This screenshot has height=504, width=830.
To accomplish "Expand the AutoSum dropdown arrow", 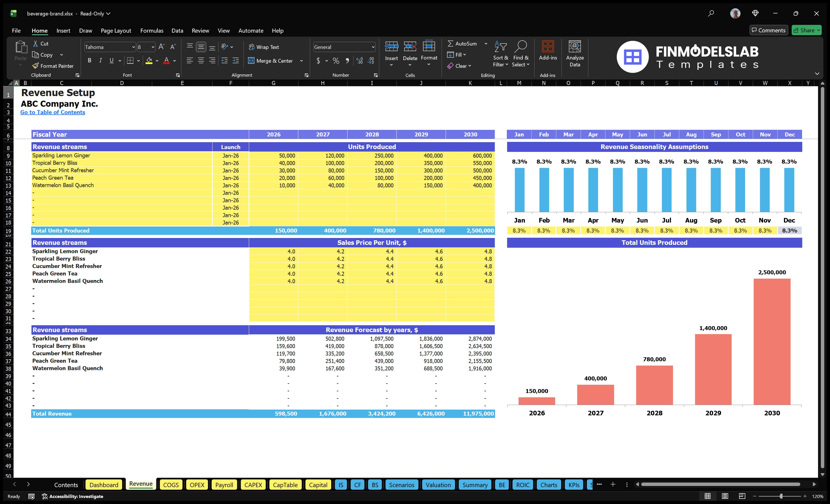I will (x=486, y=43).
